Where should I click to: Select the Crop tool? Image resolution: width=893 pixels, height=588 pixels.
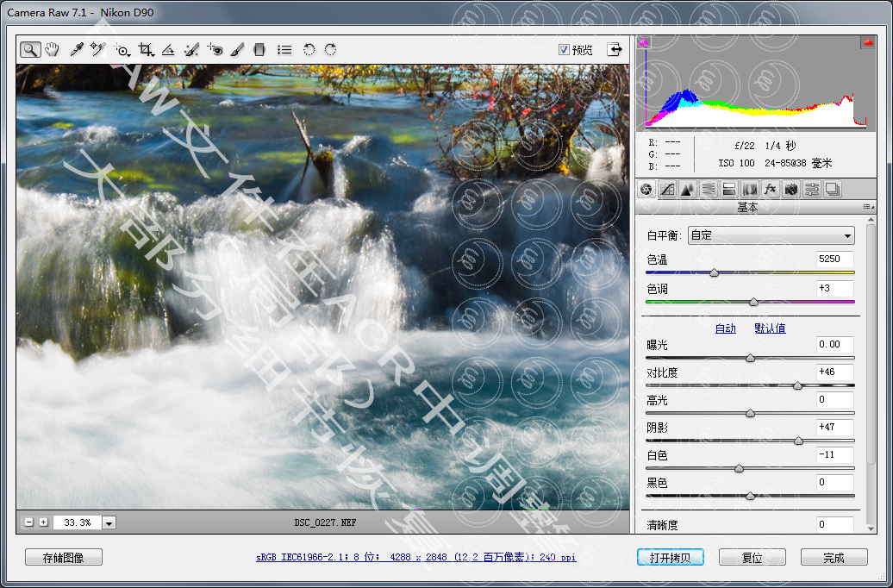click(x=147, y=49)
